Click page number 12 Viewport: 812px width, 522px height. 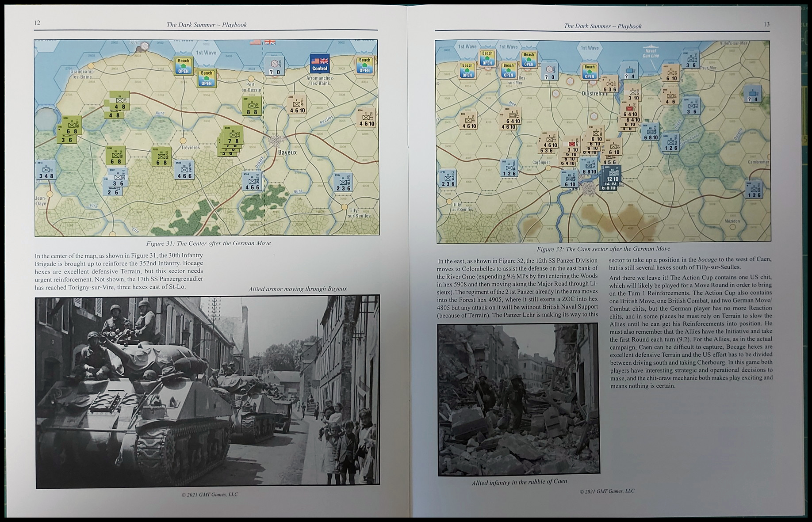37,23
